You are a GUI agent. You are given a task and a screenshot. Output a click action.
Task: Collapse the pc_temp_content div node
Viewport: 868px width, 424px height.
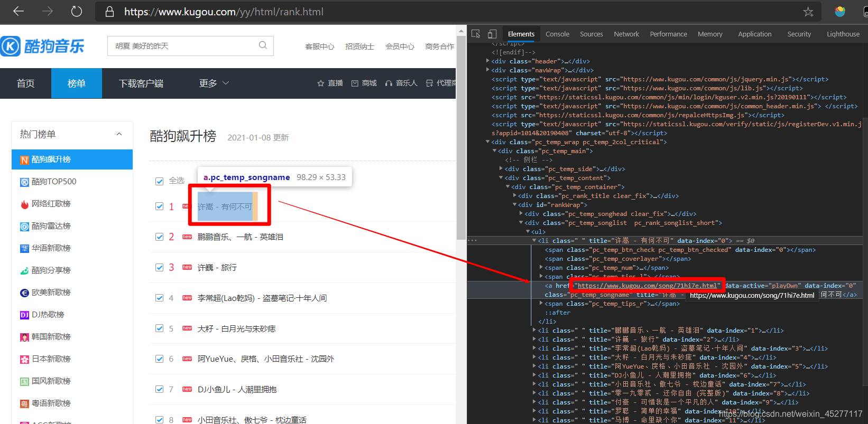tap(501, 178)
